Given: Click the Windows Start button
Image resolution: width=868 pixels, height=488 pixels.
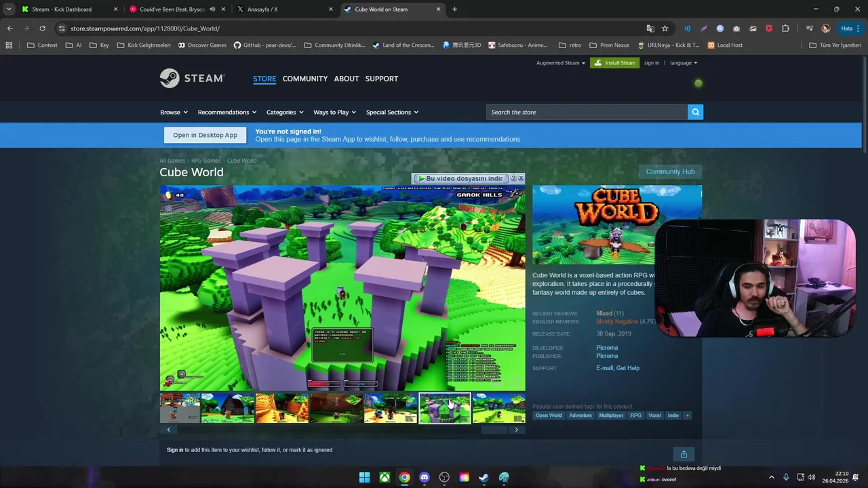Looking at the screenshot, I should 364,477.
